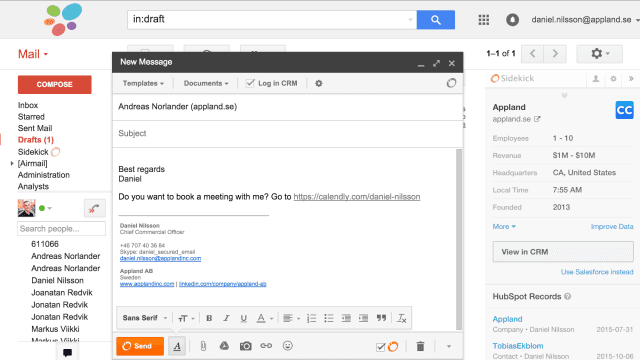Click the View in CRM button

pos(563,252)
